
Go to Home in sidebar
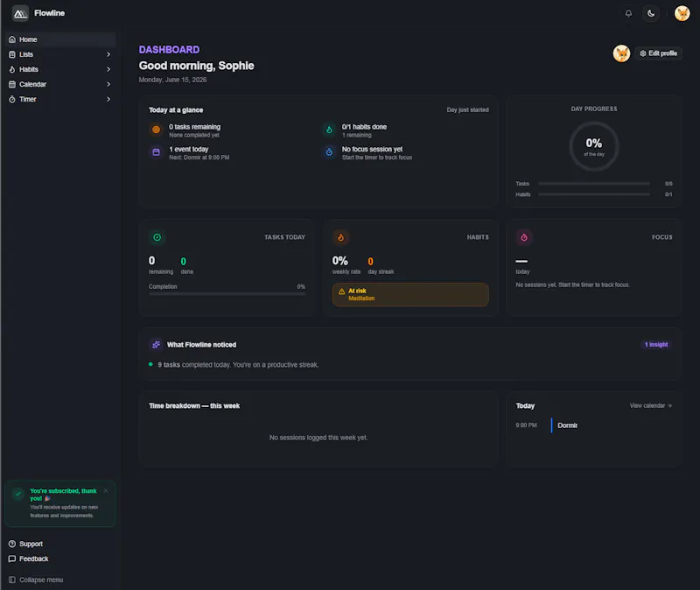(60, 39)
